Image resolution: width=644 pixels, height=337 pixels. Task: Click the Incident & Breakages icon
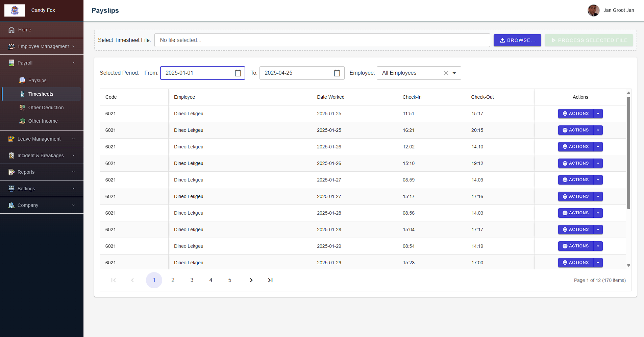click(x=11, y=155)
